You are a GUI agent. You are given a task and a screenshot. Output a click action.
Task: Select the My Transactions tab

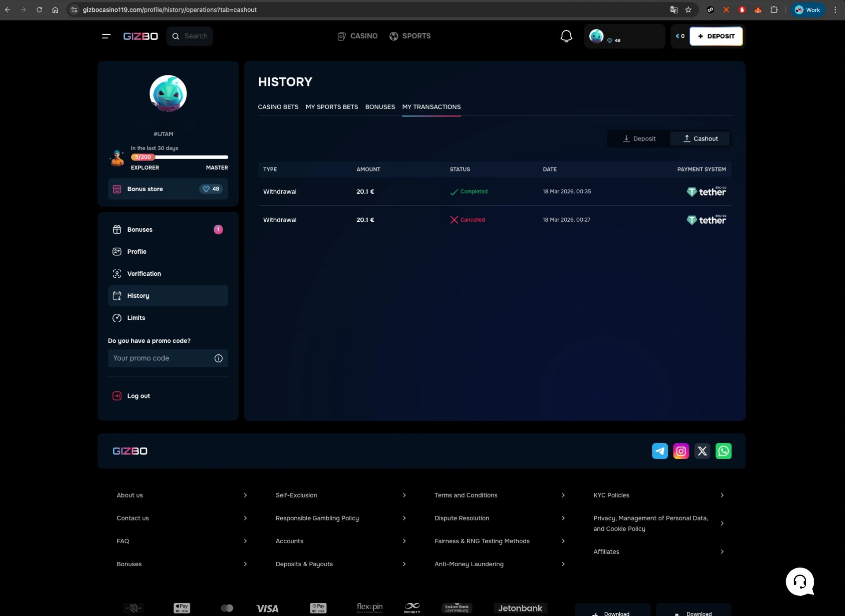[x=431, y=107]
